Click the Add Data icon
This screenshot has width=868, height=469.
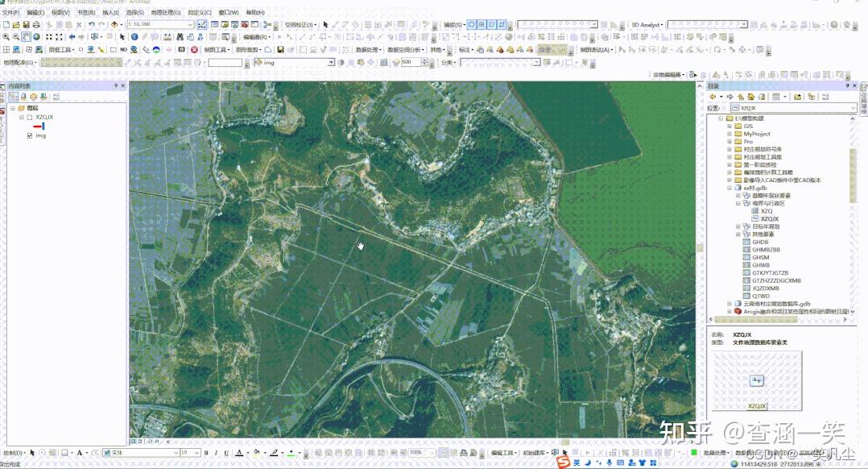pyautogui.click(x=113, y=24)
